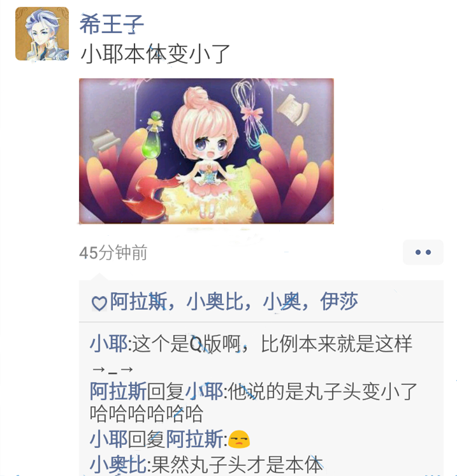Click the post text 小耶本体变小了
Image resolution: width=457 pixels, height=476 pixels.
155,54
